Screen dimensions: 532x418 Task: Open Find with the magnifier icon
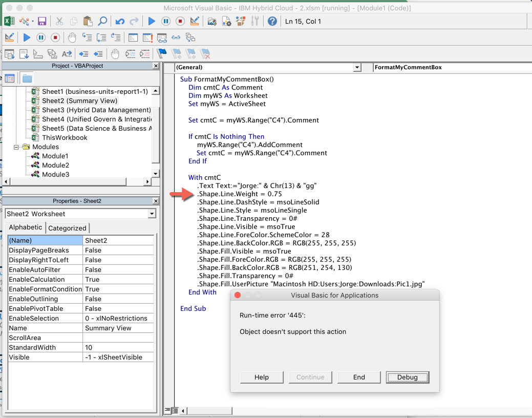point(102,21)
